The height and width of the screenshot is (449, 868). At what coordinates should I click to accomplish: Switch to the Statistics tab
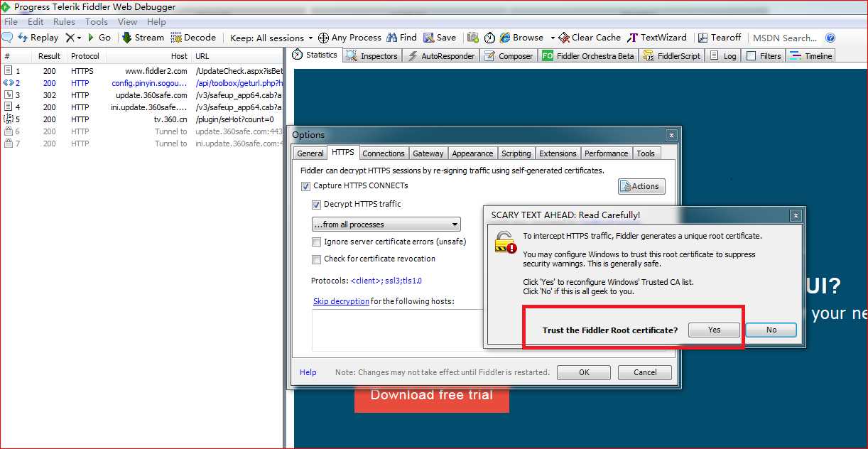coord(316,55)
